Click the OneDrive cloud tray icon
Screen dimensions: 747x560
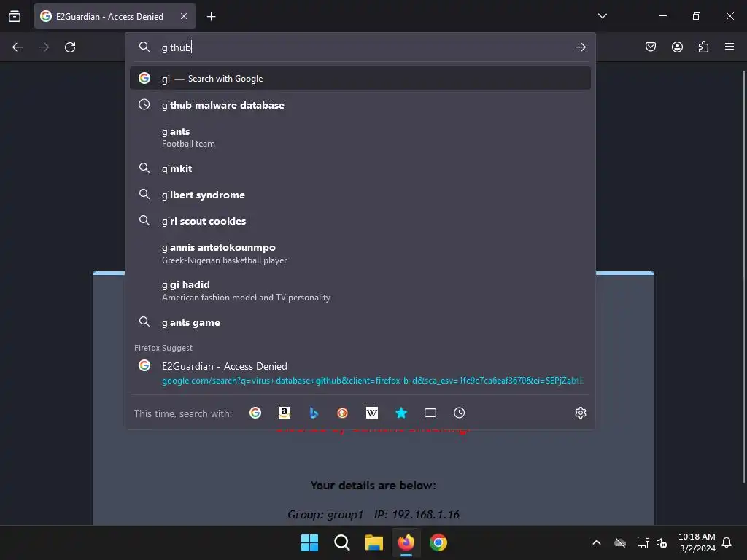point(620,542)
